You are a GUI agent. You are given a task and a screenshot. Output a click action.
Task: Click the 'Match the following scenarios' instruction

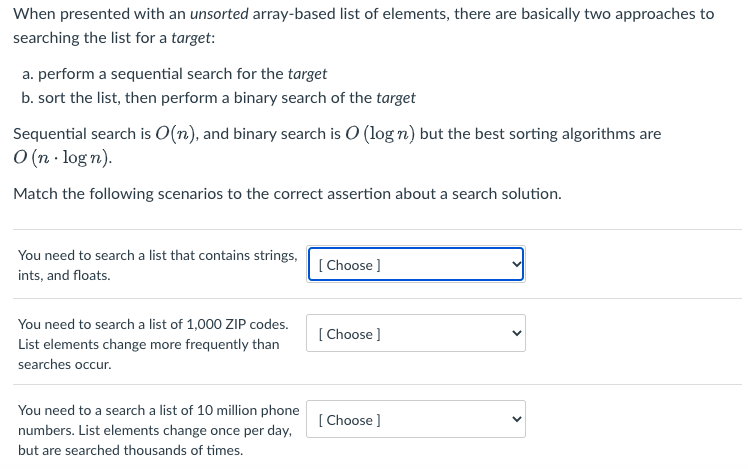[x=287, y=194]
